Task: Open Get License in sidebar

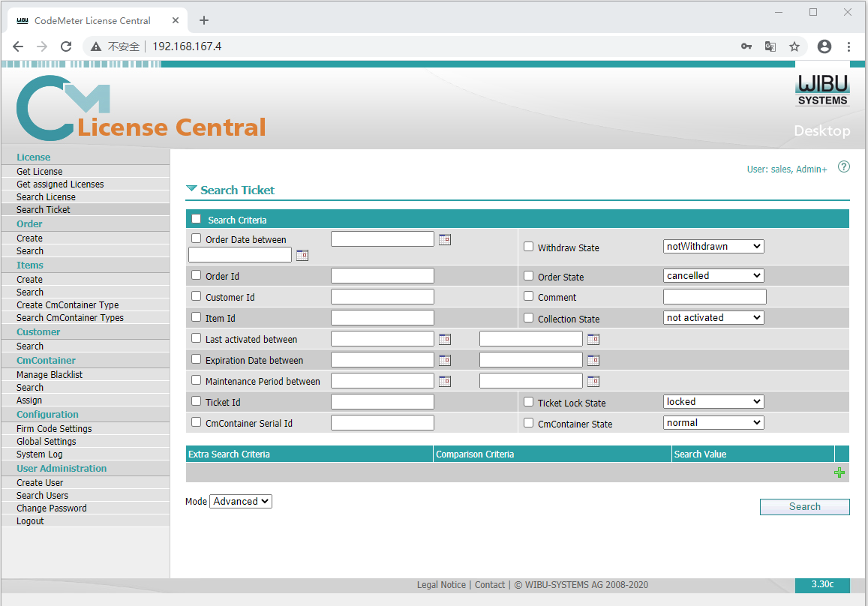Action: point(39,172)
